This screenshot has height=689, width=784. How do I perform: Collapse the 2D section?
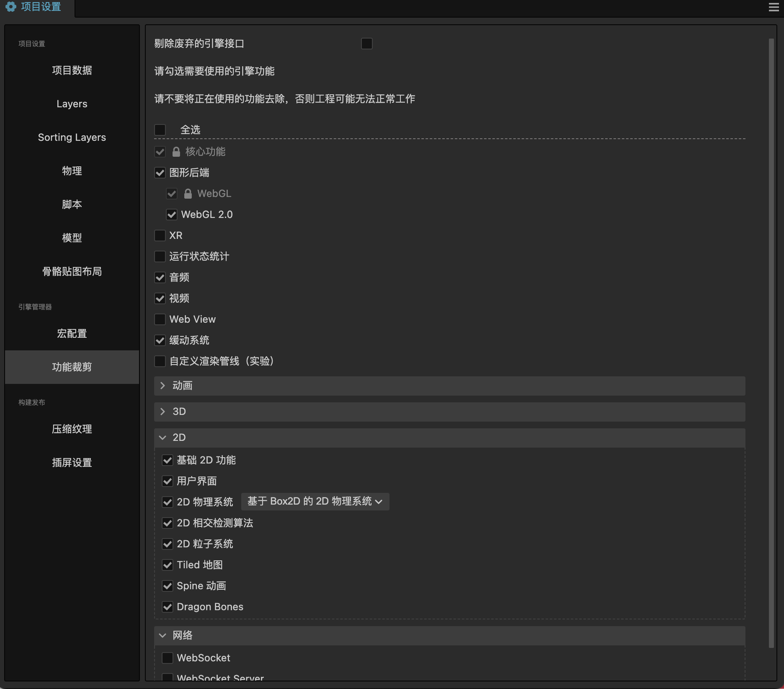pyautogui.click(x=162, y=437)
